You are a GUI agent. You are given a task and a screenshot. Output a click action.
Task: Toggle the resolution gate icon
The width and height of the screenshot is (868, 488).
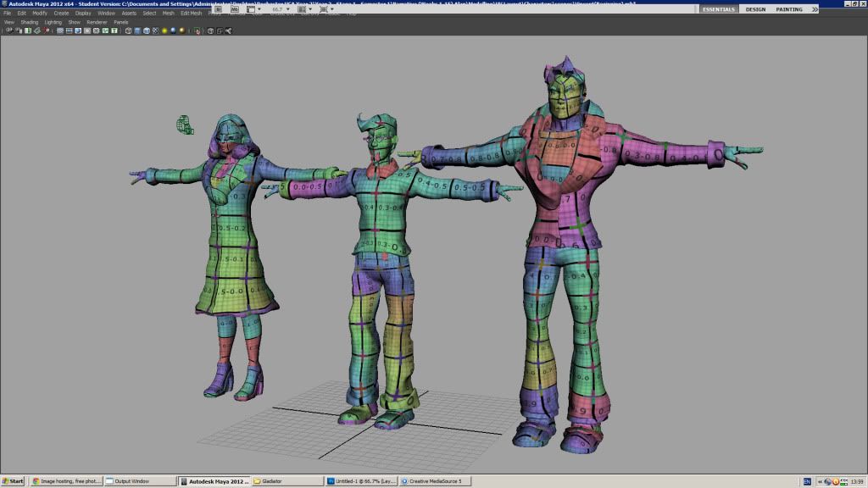tap(78, 31)
